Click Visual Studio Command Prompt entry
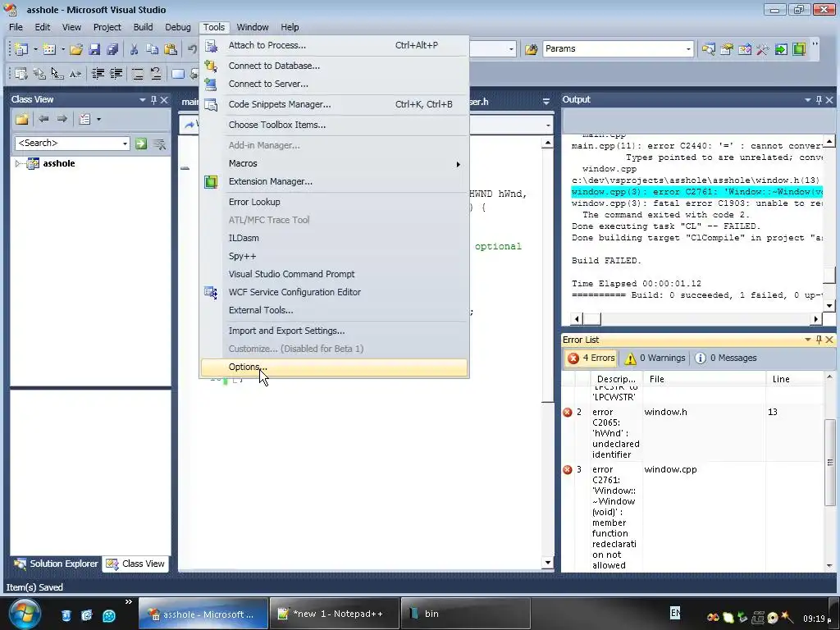Screen dimensions: 840x630 coord(334,274)
